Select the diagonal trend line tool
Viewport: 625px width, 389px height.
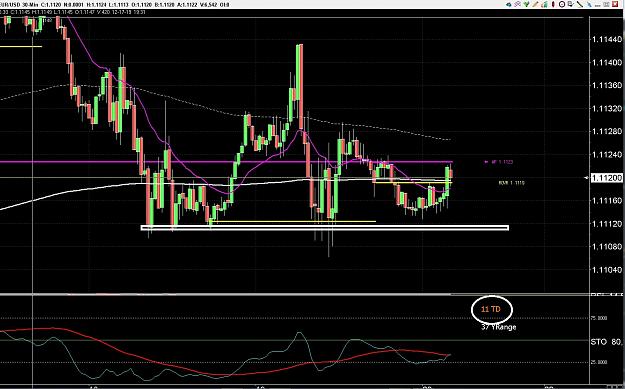pos(580,4)
